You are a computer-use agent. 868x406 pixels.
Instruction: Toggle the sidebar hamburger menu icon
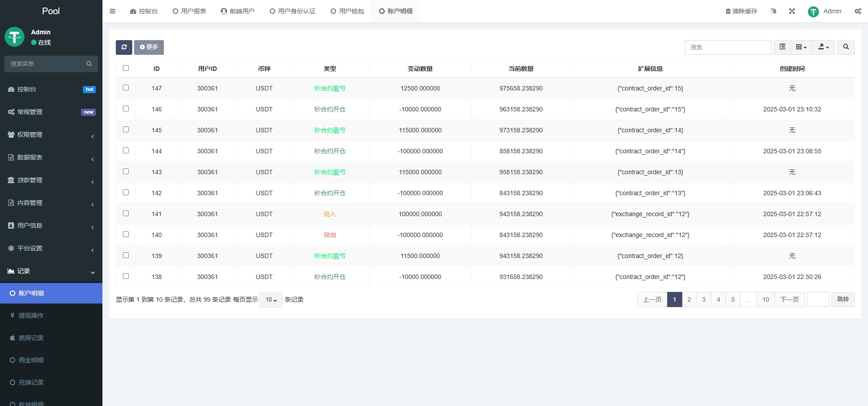coord(113,11)
